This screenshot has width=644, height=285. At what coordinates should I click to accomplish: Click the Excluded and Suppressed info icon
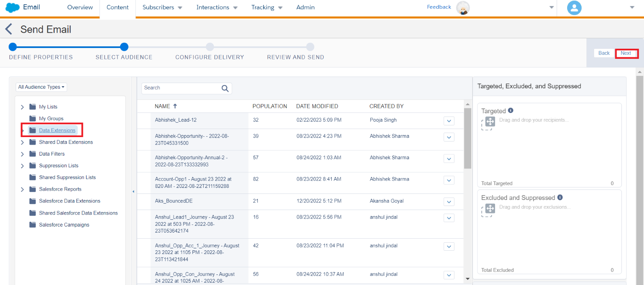[560, 198]
